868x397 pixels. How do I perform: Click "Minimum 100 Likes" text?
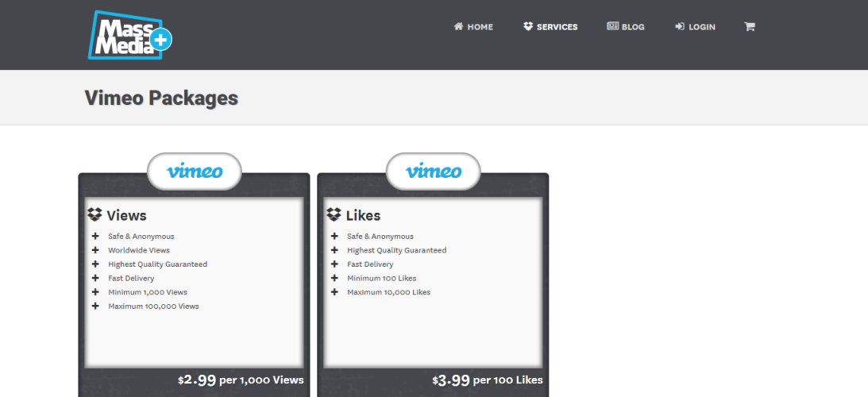[381, 279]
